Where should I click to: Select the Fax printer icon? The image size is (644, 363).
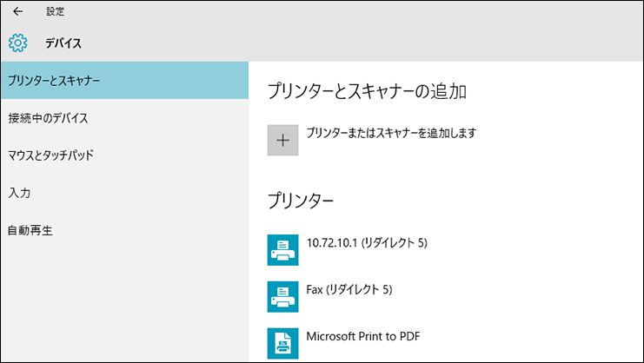pos(282,296)
